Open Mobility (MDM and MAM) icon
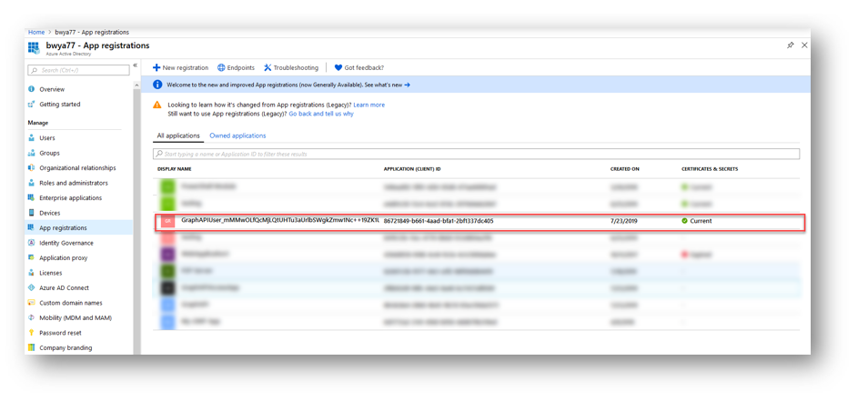 pos(32,317)
